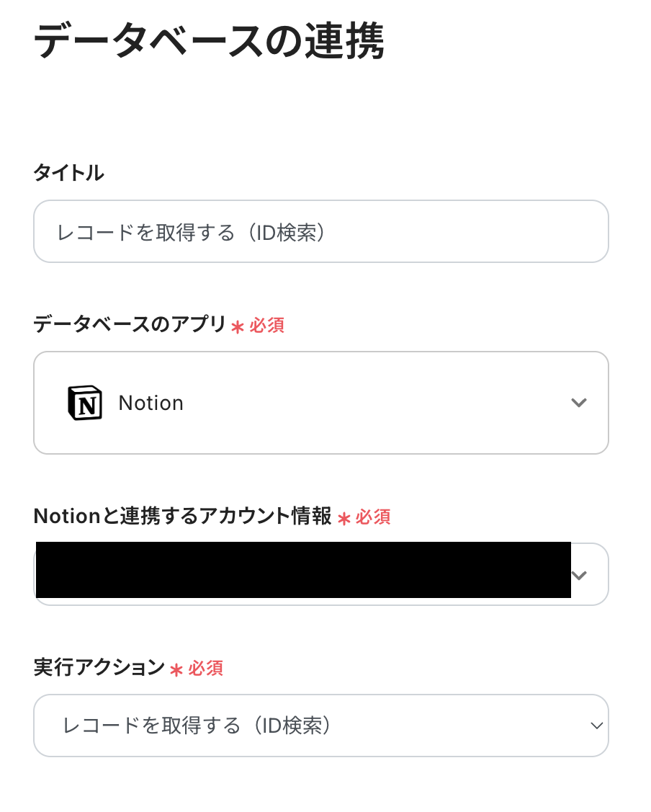
Task: Click the chevron in the account info dropdown
Action: click(x=579, y=575)
